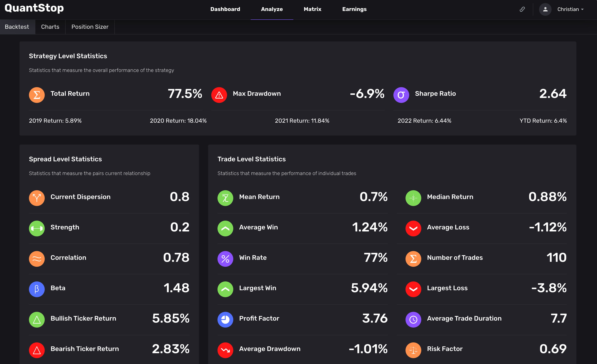Click the Correlation wave icon
The width and height of the screenshot is (597, 364).
pyautogui.click(x=37, y=259)
